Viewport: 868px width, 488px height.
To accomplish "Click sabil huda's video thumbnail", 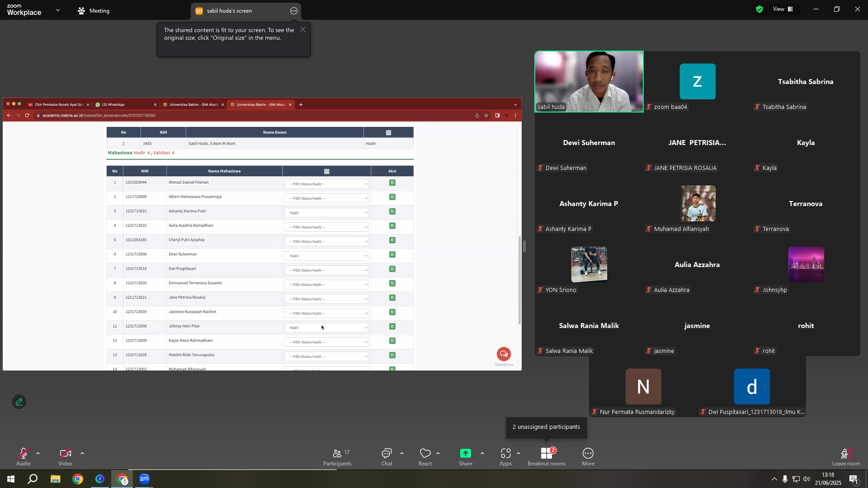I will click(x=589, y=82).
